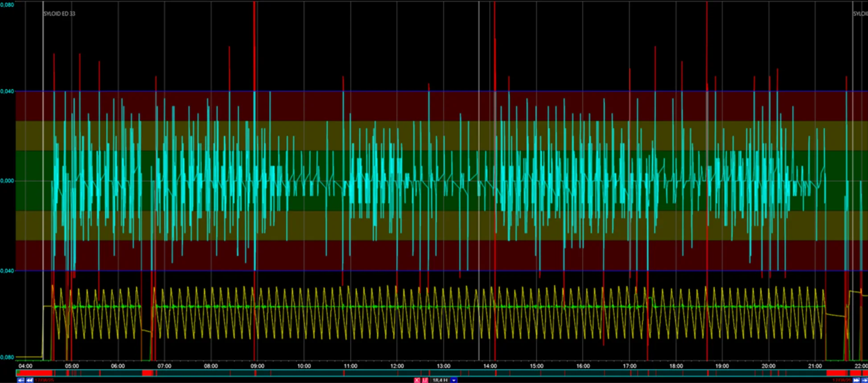This screenshot has width=868, height=383.
Task: Select the 21:00 time axis label
Action: click(815, 366)
